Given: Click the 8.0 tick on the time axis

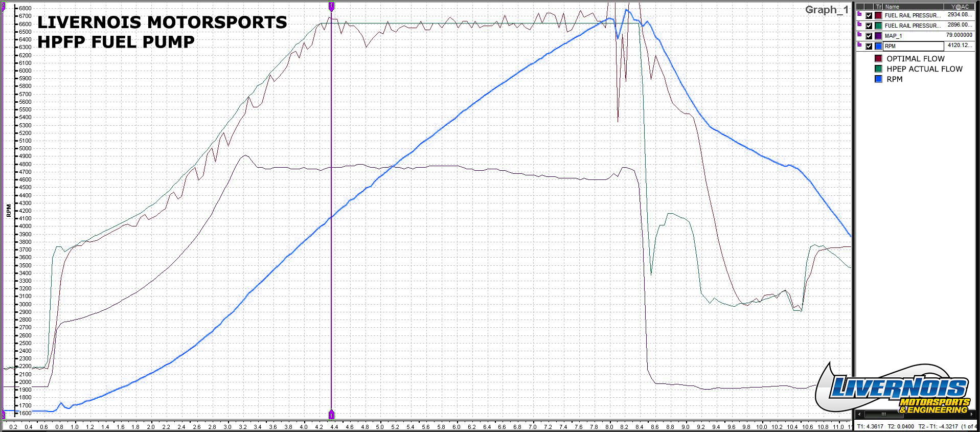Looking at the screenshot, I should click(x=609, y=427).
